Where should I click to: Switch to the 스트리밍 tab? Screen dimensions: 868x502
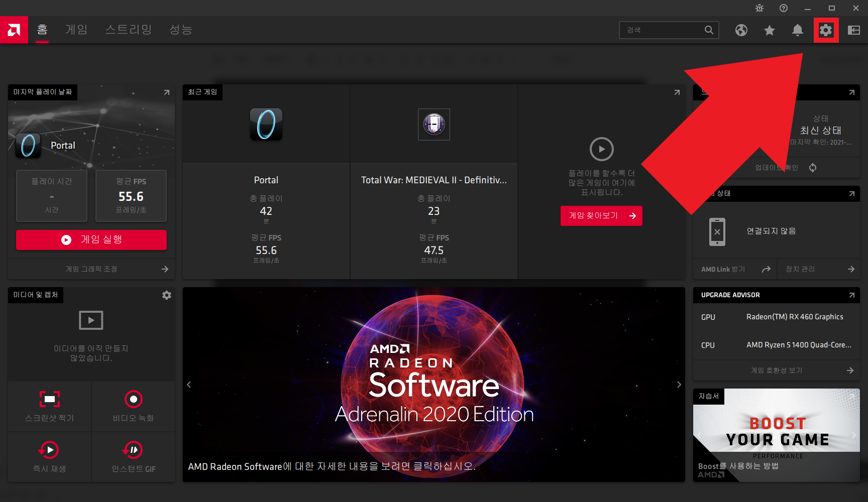(129, 30)
